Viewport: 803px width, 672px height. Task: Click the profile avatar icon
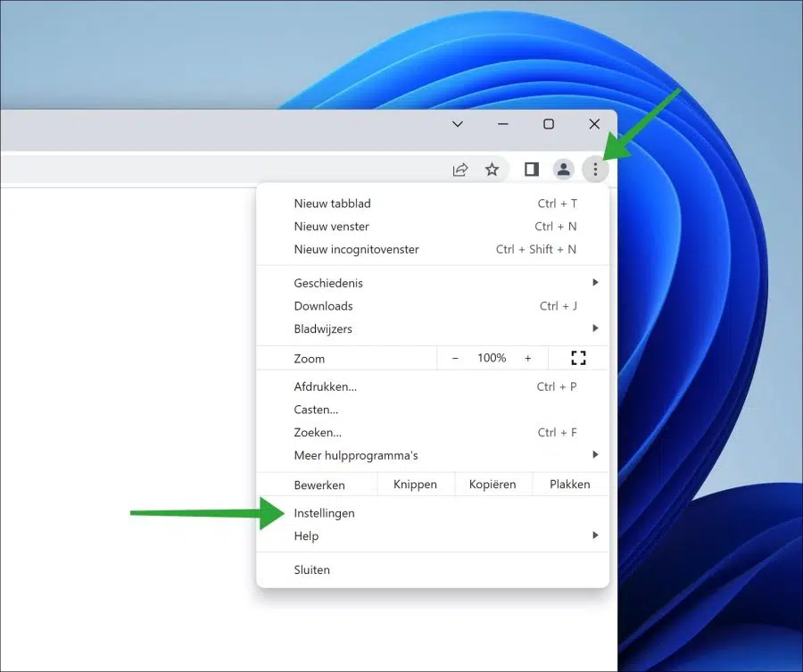tap(563, 169)
